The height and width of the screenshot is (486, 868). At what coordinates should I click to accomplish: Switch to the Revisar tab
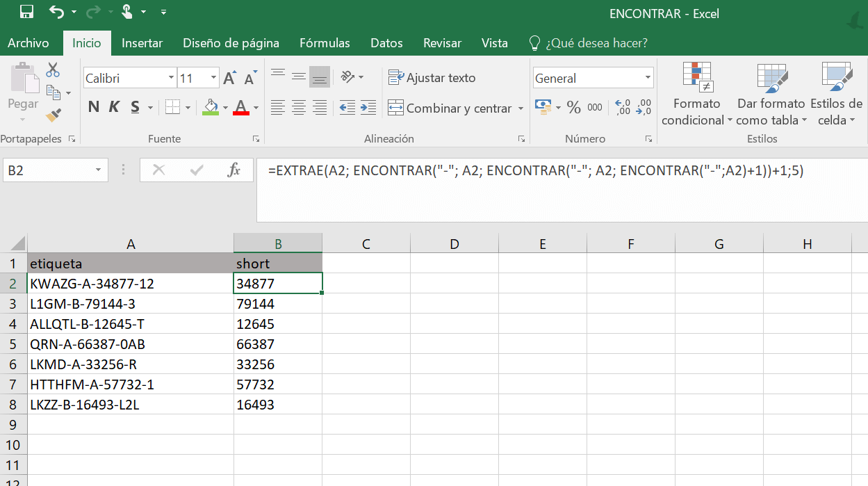point(442,43)
